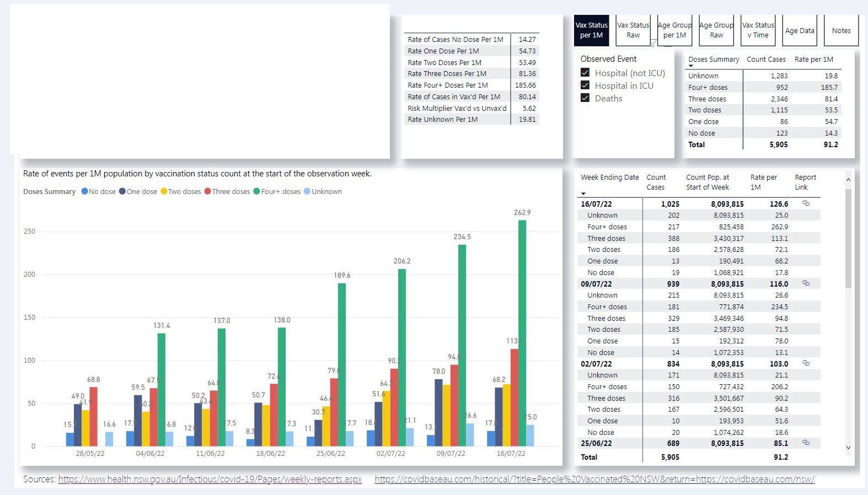Click the 2,346 count cases value
The width and height of the screenshot is (868, 495).
[779, 99]
